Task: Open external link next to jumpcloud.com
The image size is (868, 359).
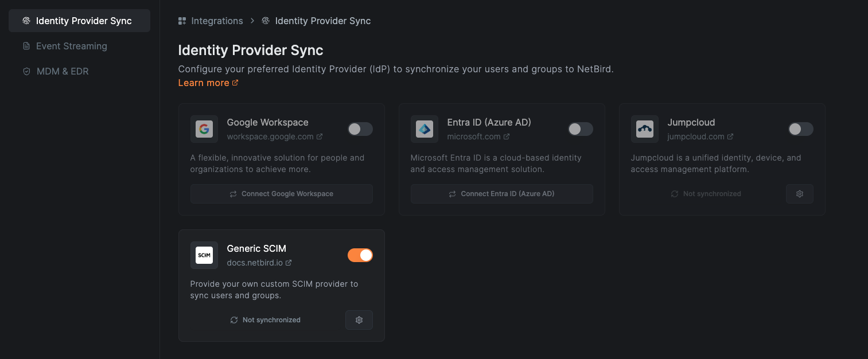Action: [x=730, y=136]
